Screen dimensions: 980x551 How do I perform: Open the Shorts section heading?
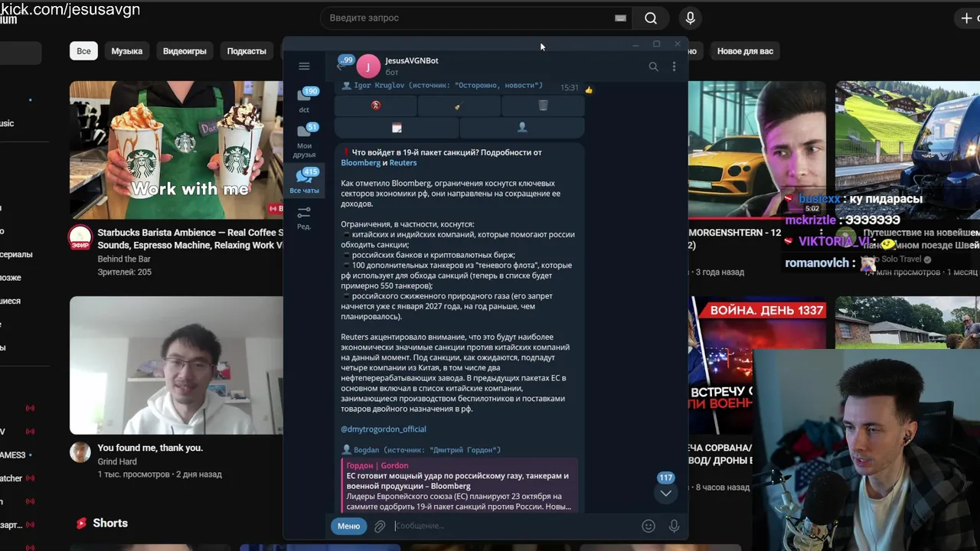click(110, 523)
